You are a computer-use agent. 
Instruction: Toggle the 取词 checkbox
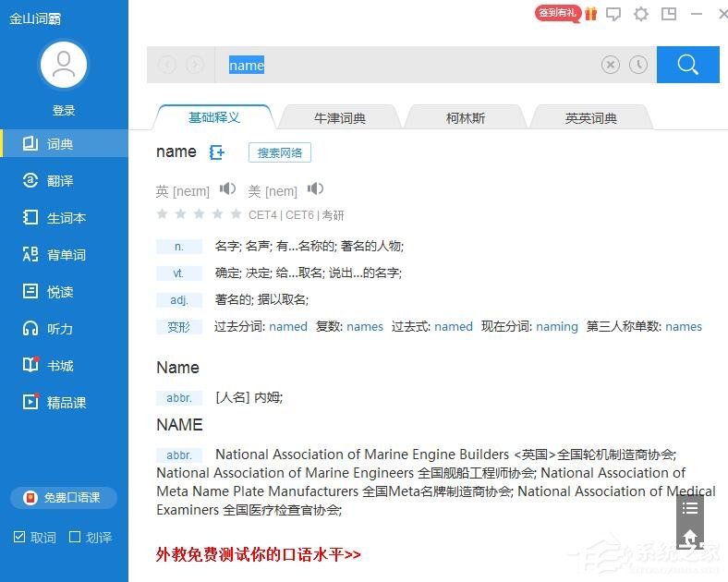tap(19, 537)
